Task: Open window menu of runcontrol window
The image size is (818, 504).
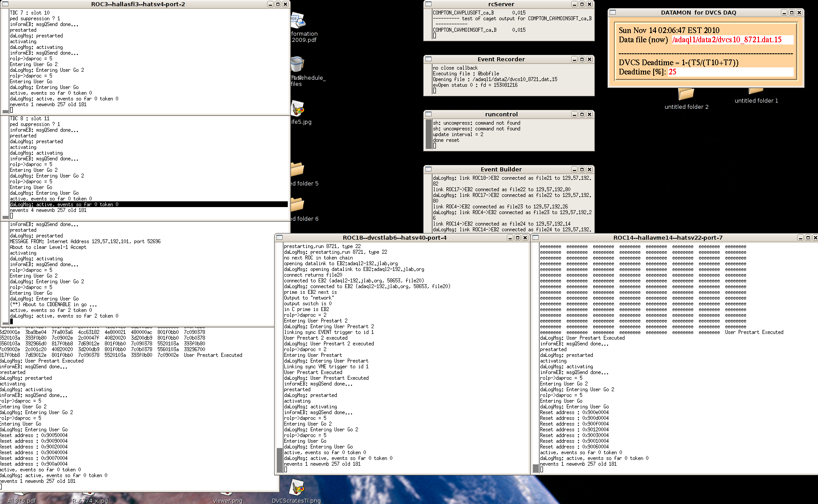Action: pos(428,114)
